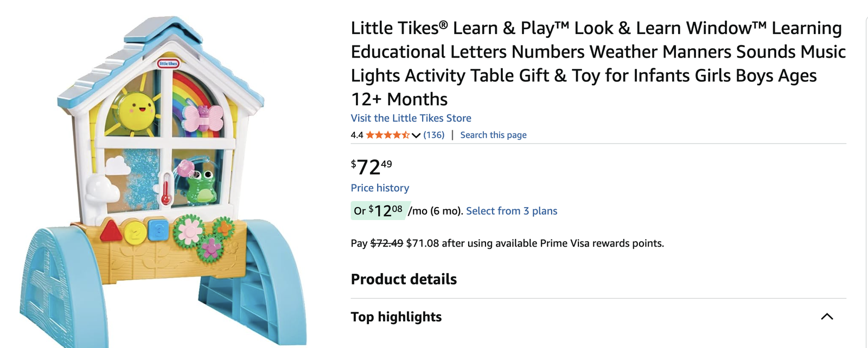
Task: Collapse Top highlights using the chevron arrow
Action: click(827, 317)
